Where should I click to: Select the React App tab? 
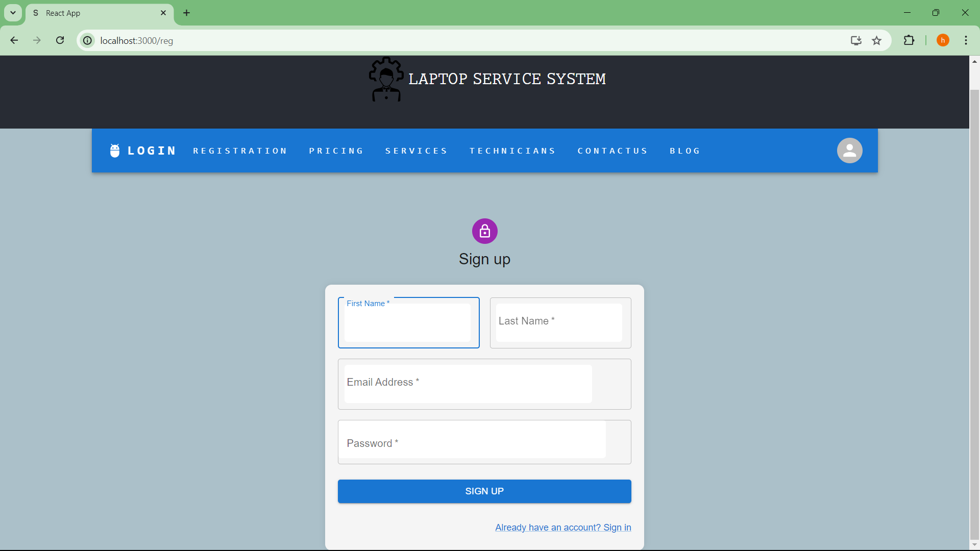coord(100,13)
